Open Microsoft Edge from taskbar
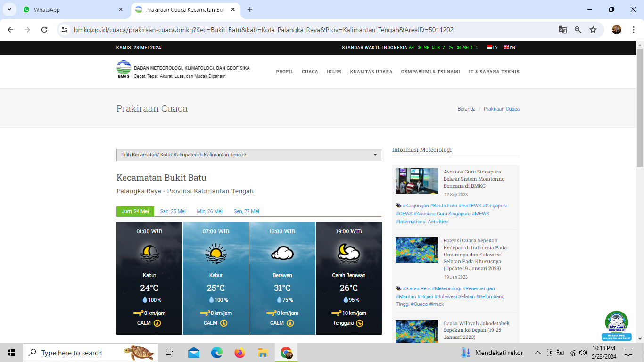Screen dimensions: 644x362 click(217, 353)
